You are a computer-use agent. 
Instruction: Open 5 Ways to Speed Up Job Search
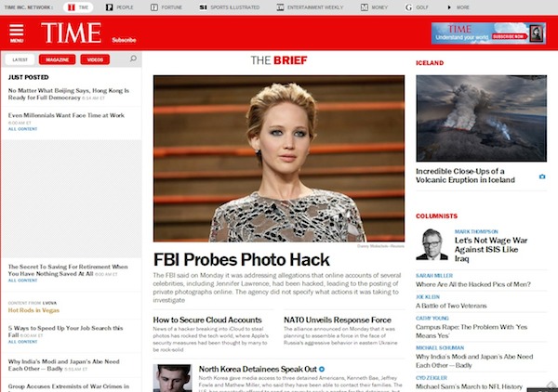(65, 332)
